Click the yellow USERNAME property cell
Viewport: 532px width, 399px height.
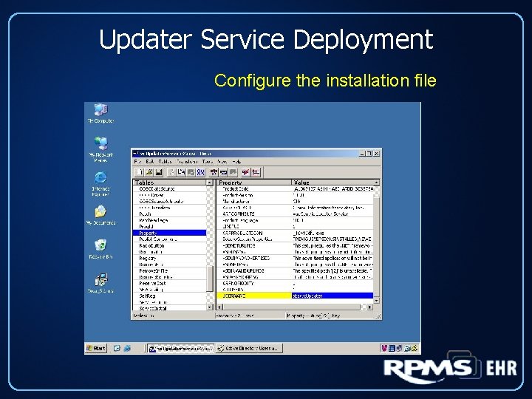253,296
